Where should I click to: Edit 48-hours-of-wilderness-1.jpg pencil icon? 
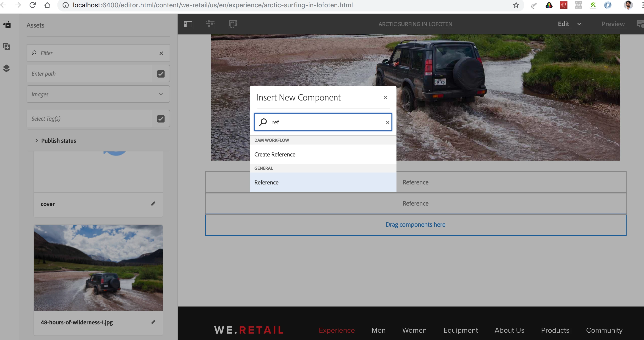point(153,322)
